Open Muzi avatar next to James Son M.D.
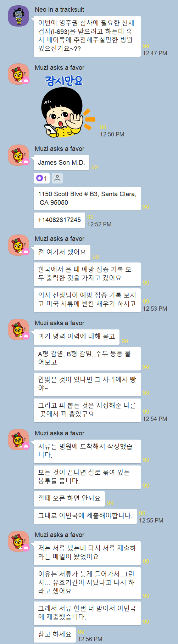Viewport: 178px width, 644px height. tap(18, 155)
